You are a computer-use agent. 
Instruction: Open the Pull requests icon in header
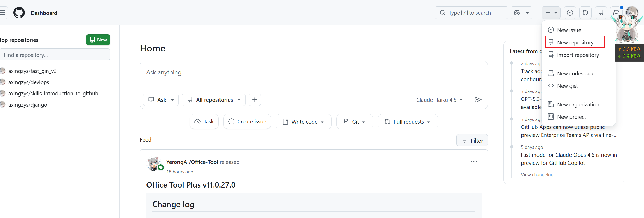(585, 13)
